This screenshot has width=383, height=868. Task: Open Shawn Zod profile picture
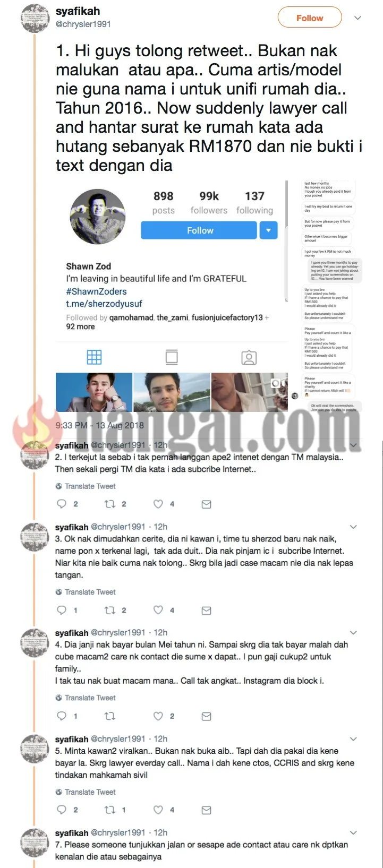(98, 217)
